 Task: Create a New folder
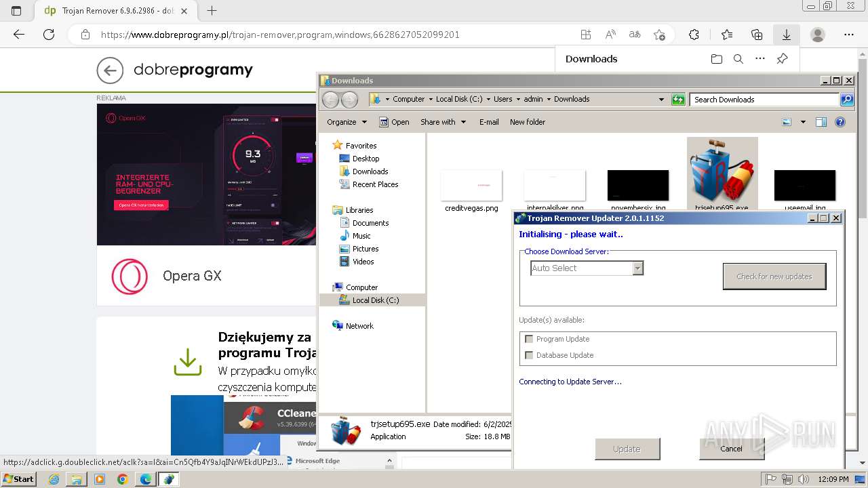tap(528, 122)
